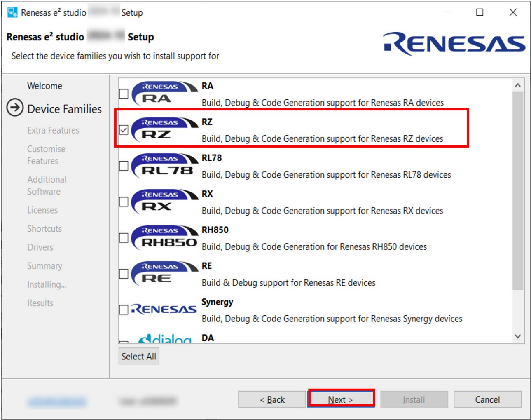Click the Select All button
Viewport: 531px width, 420px height.
click(x=139, y=356)
